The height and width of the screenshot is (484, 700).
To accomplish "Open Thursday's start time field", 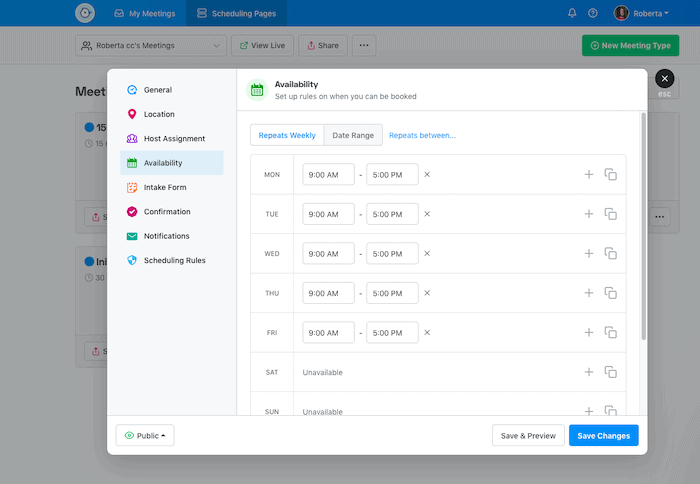I will tap(328, 293).
